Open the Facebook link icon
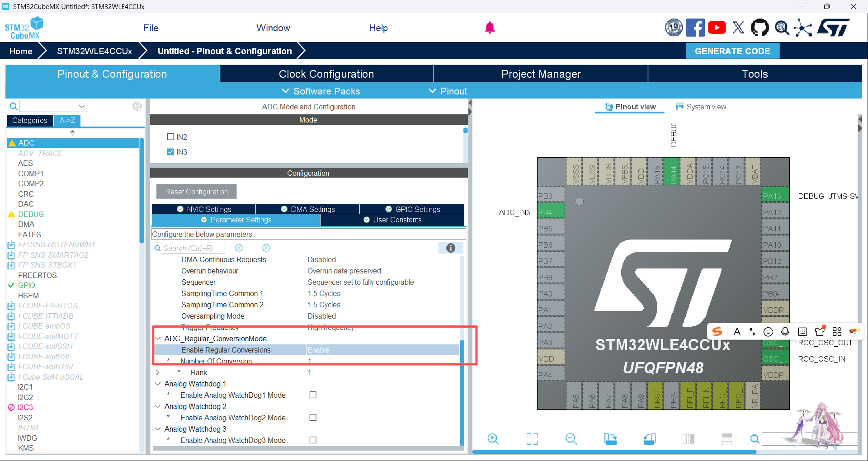868x461 pixels. 695,28
